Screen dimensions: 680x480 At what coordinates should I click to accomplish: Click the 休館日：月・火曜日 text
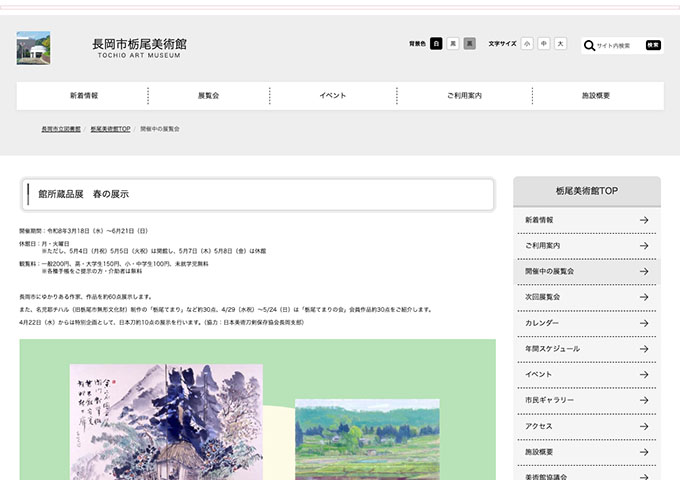click(x=44, y=244)
